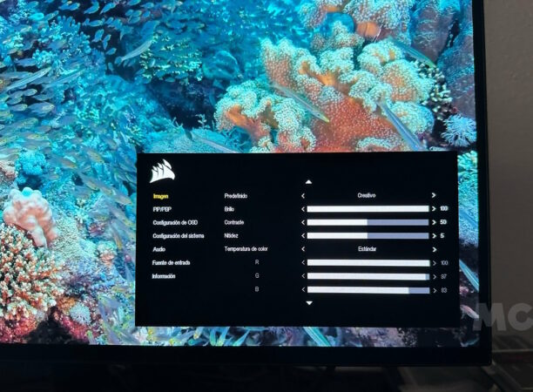533x392 pixels.
Task: Click the Corsair sails logo
Action: click(x=162, y=172)
